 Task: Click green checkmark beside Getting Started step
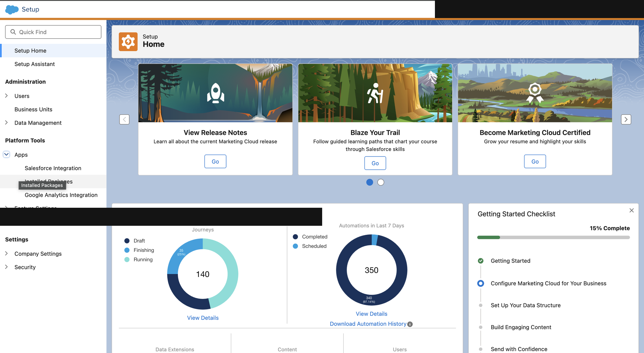point(481,261)
